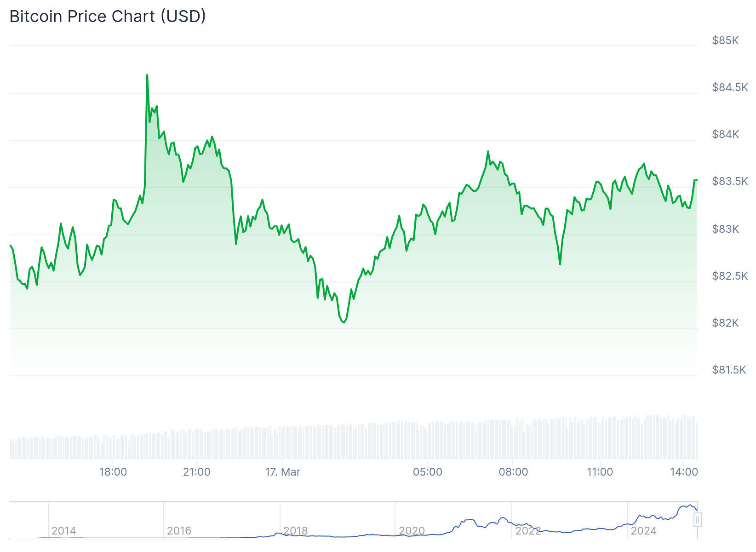
Task: Click the 18:00 time axis label
Action: click(x=113, y=472)
